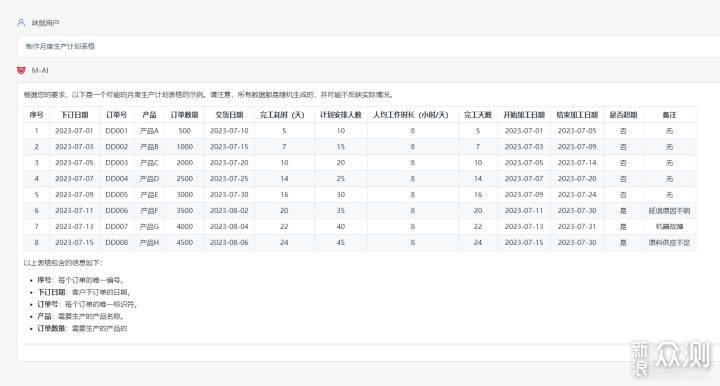The height and width of the screenshot is (386, 720).
Task: Click order number DD005
Action: point(117,195)
